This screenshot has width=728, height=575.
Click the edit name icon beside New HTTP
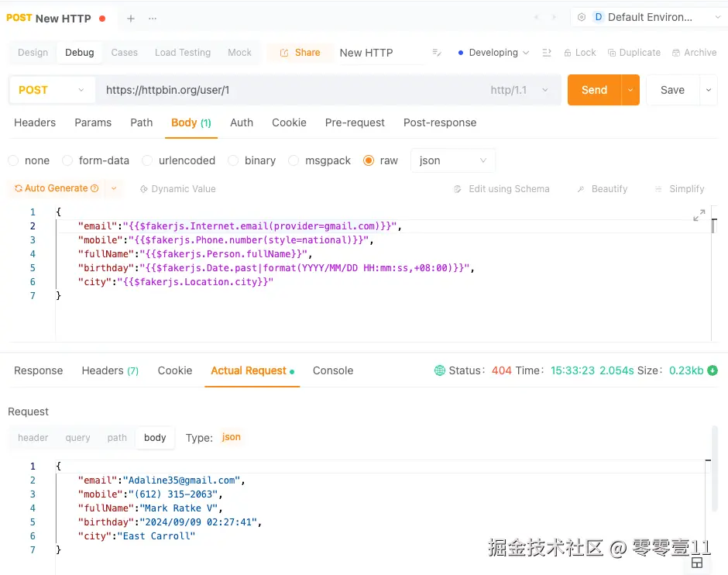[437, 53]
